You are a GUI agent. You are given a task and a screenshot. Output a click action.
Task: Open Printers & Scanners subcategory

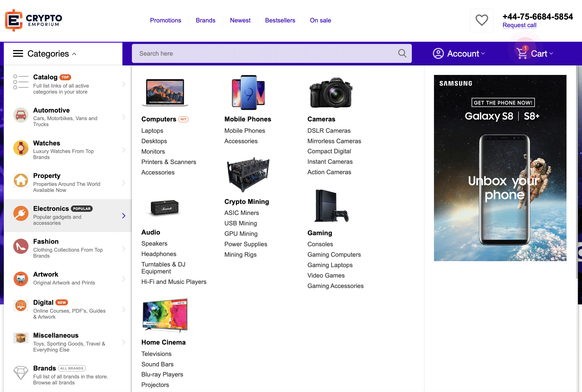[169, 162]
